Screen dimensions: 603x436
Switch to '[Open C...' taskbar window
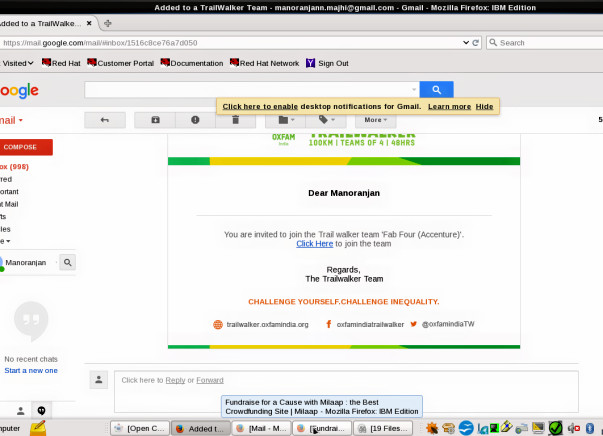coord(140,428)
